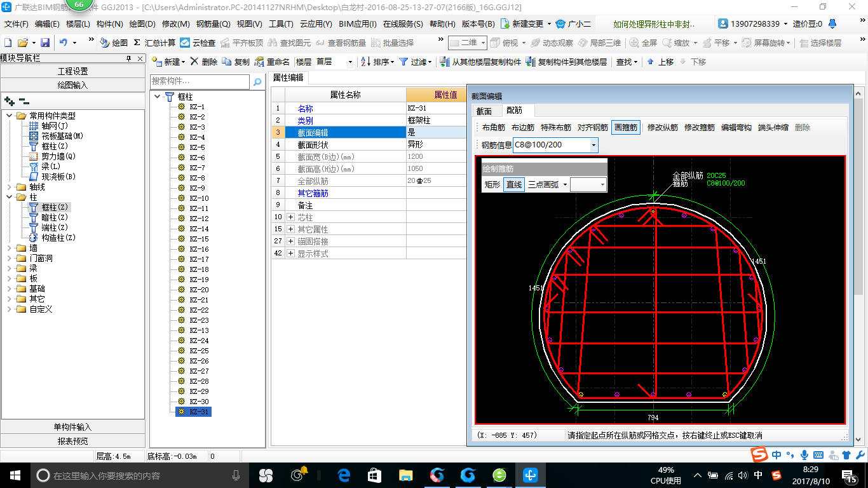This screenshot has height=488, width=868.
Task: Run 汇总计算 summary calculation
Action: coord(154,43)
